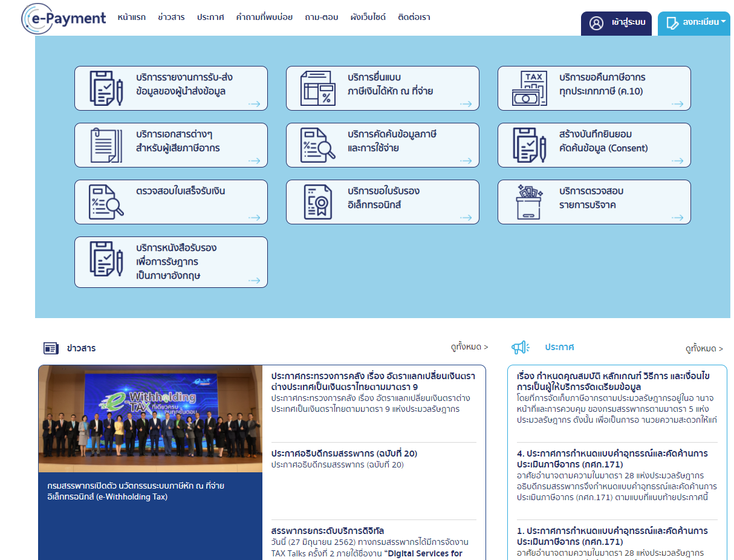Click ดูทั้งหมด > link for ข่าวสาร

(x=469, y=347)
